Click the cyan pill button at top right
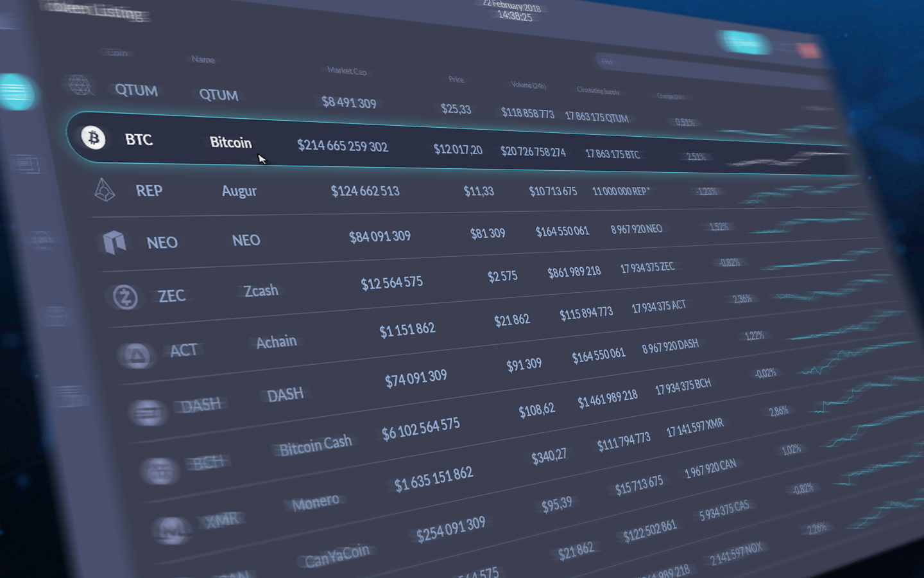 (744, 42)
